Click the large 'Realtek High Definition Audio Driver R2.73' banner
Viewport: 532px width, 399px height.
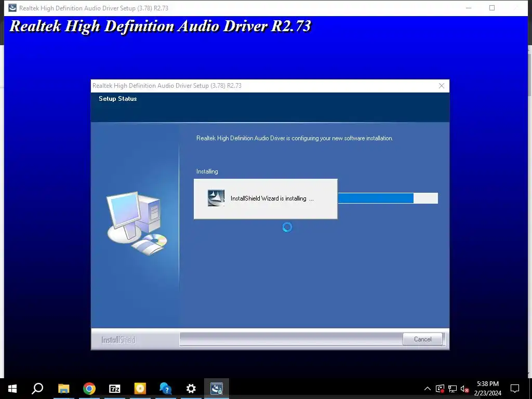point(160,26)
